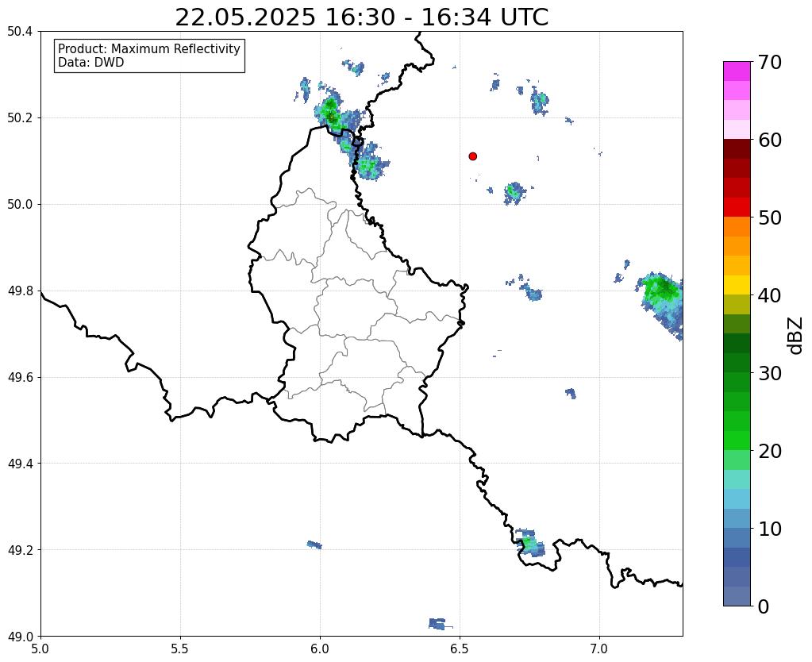Click the latitude tick label 50.2
812x662 pixels.
tap(20, 118)
